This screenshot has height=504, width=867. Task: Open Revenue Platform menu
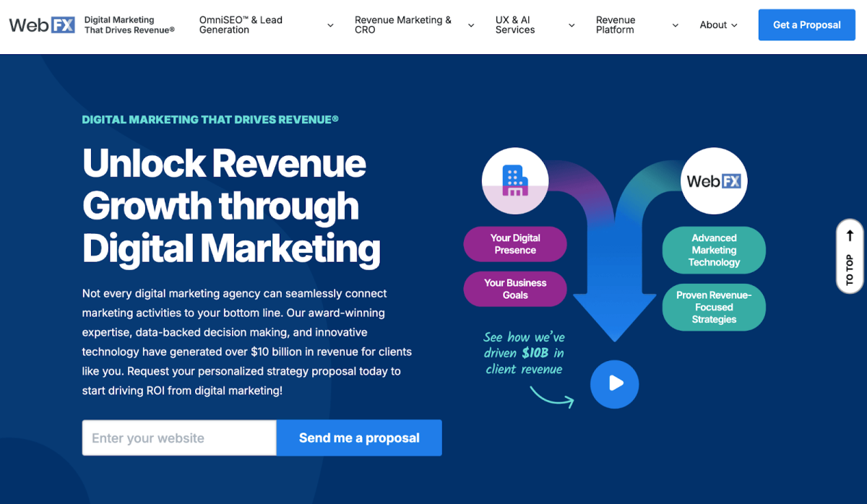coord(616,25)
